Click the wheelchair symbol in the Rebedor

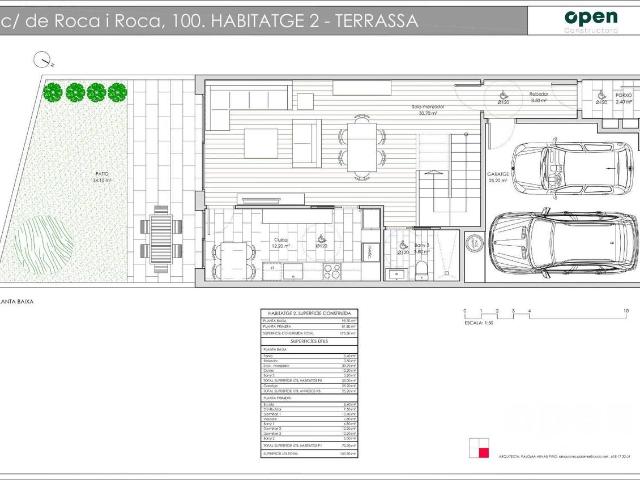click(503, 98)
